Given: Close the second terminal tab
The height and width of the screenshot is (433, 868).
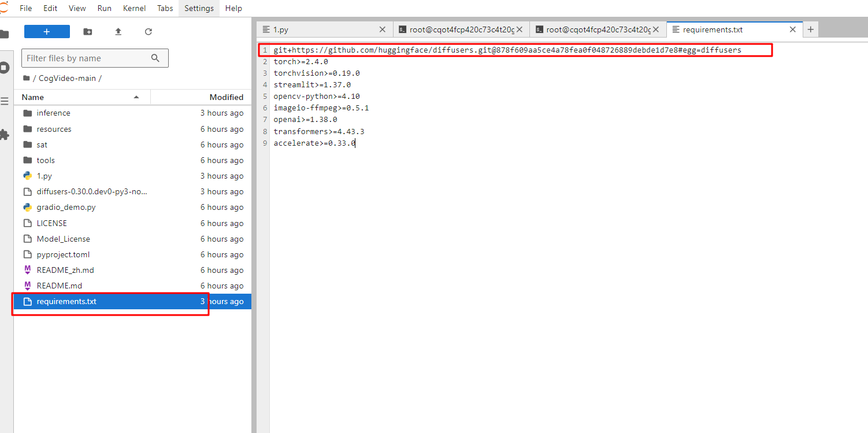Looking at the screenshot, I should 656,29.
